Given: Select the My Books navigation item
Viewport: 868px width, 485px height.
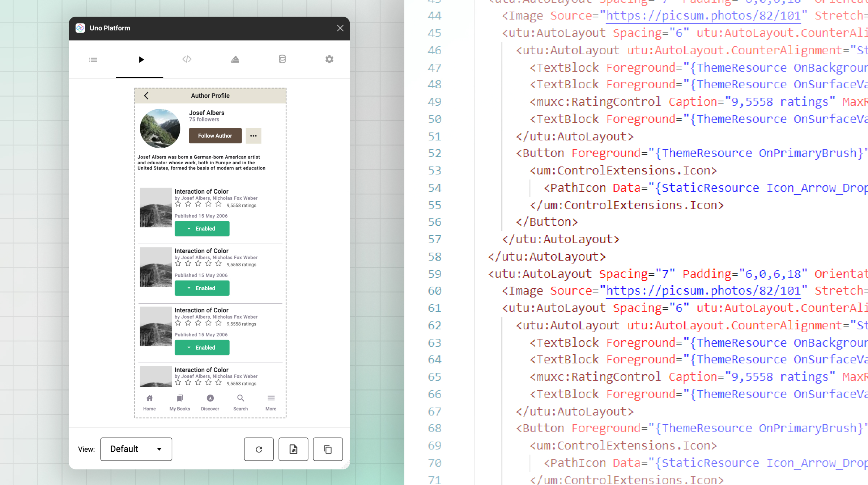Looking at the screenshot, I should pos(180,402).
